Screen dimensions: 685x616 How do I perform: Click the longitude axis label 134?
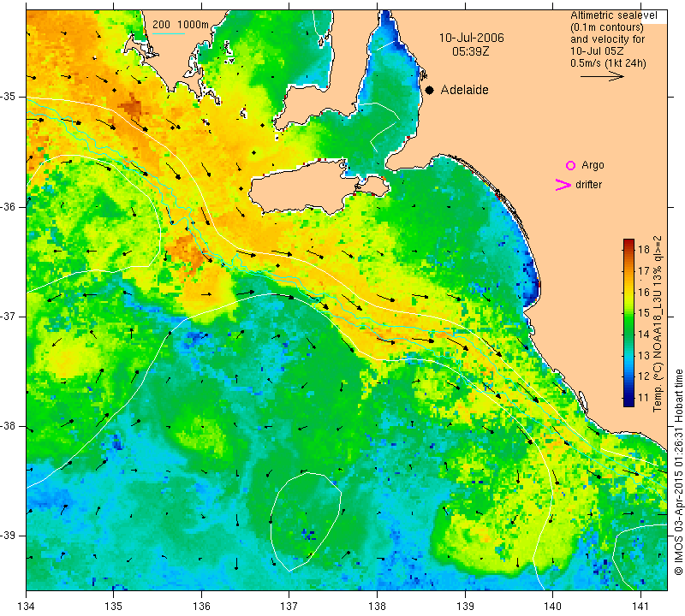coord(26,607)
